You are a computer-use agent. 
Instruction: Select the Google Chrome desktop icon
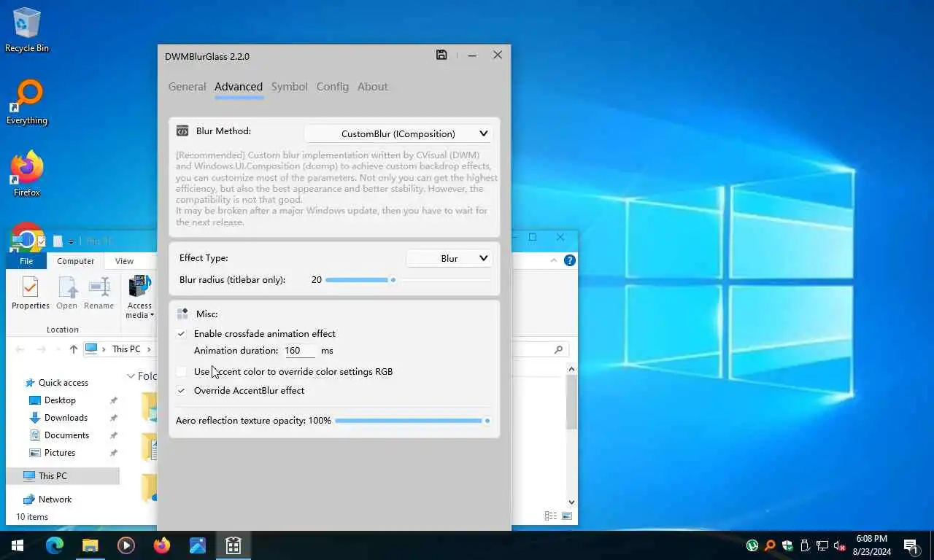coord(27,238)
